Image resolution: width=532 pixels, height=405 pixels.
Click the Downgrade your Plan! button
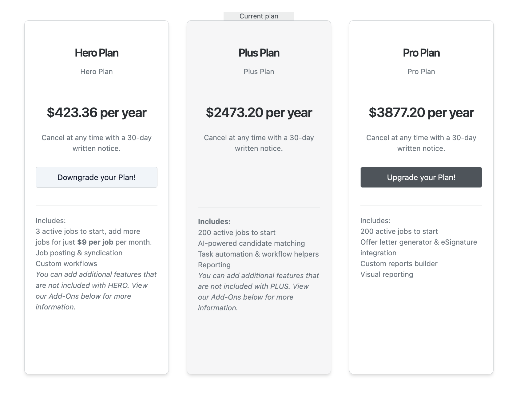[96, 177]
